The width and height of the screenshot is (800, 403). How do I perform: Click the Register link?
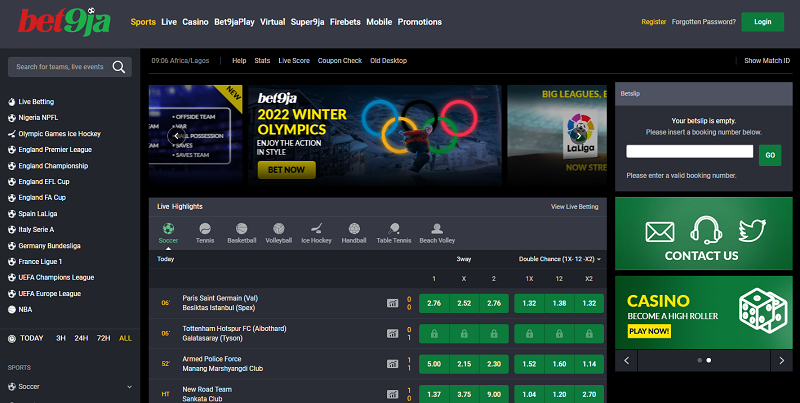coord(654,22)
